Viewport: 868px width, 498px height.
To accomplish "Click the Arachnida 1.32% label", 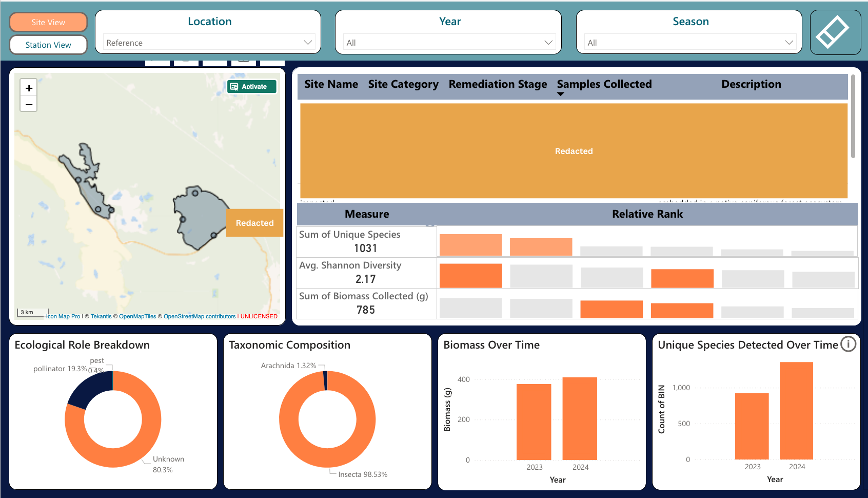I will pos(288,366).
